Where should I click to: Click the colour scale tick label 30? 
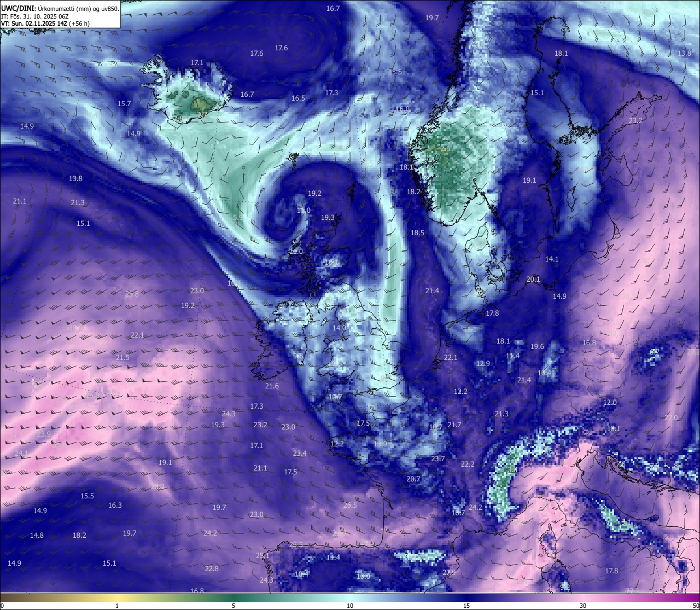click(583, 606)
